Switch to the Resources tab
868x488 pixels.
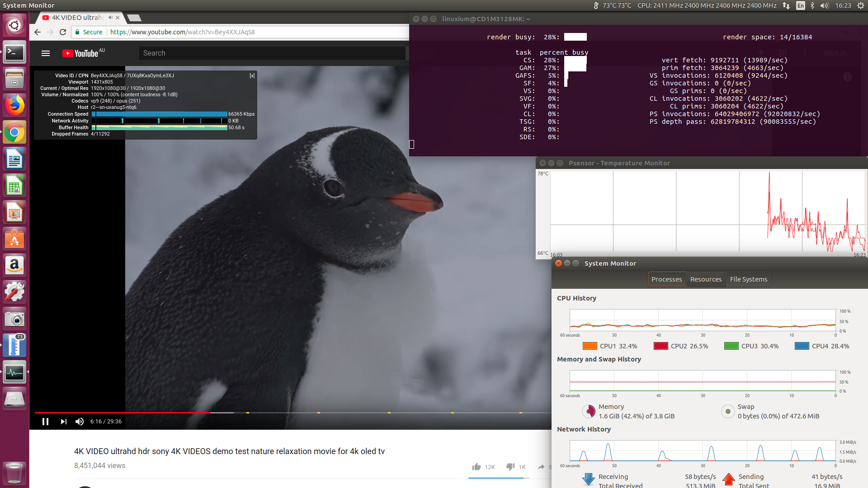tap(706, 279)
